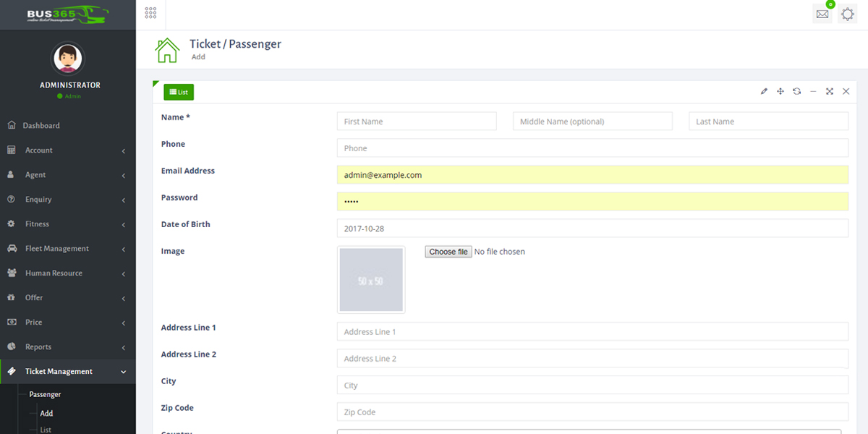Click the pencil edit icon on panel header
The width and height of the screenshot is (868, 434).
coord(764,91)
